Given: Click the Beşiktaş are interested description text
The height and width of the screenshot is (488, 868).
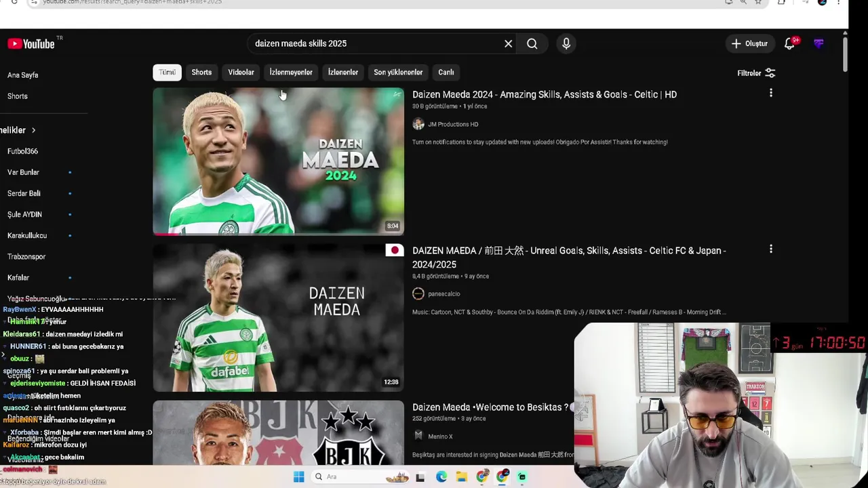Looking at the screenshot, I should (x=493, y=455).
